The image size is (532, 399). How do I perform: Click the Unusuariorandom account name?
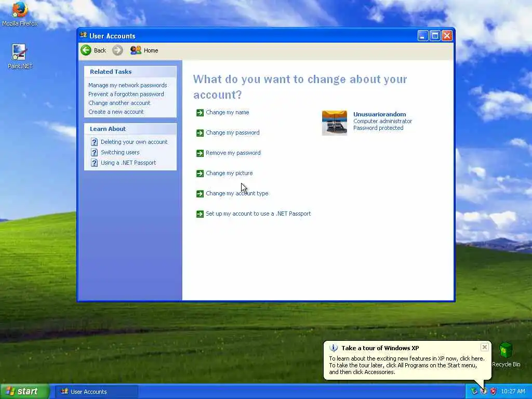[x=380, y=114]
